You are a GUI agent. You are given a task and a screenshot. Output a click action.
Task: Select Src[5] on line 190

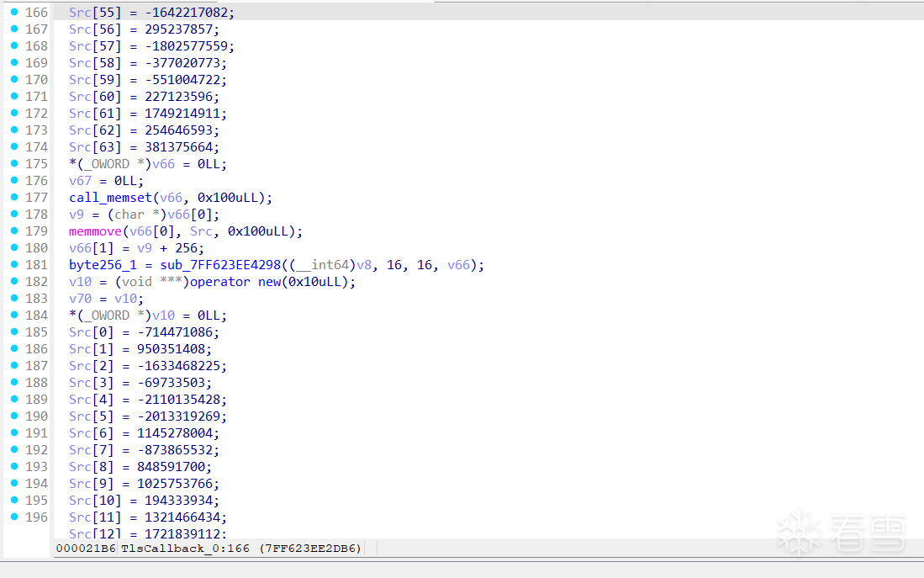click(x=92, y=416)
